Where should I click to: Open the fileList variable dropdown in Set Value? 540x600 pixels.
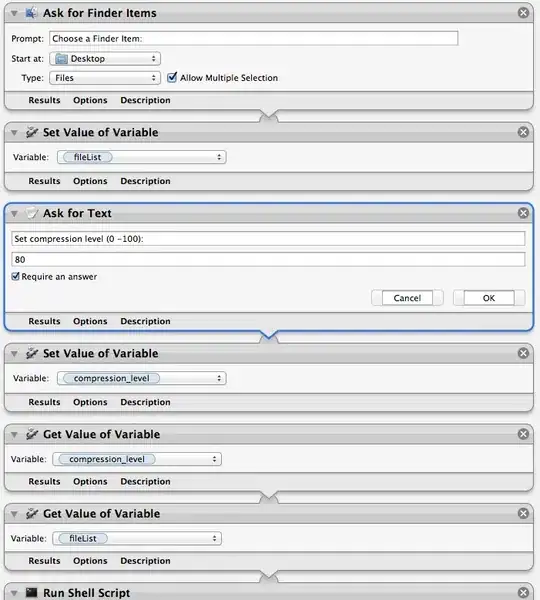pyautogui.click(x=142, y=157)
